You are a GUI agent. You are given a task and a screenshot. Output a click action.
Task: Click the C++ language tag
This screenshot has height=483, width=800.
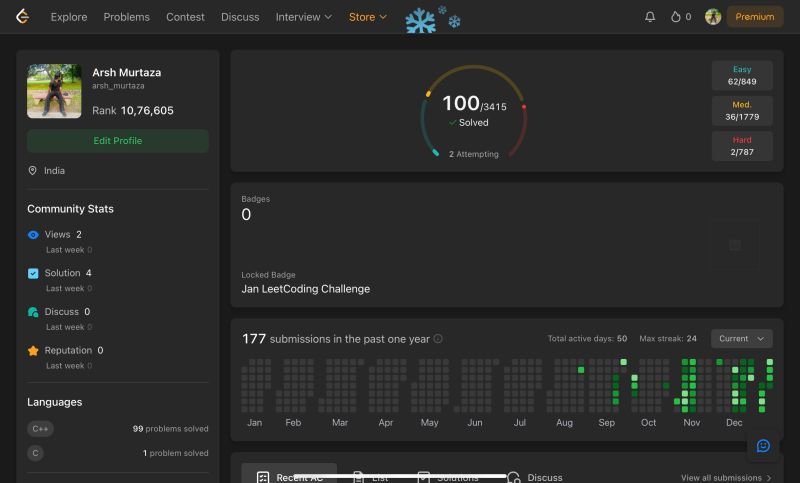tap(40, 428)
